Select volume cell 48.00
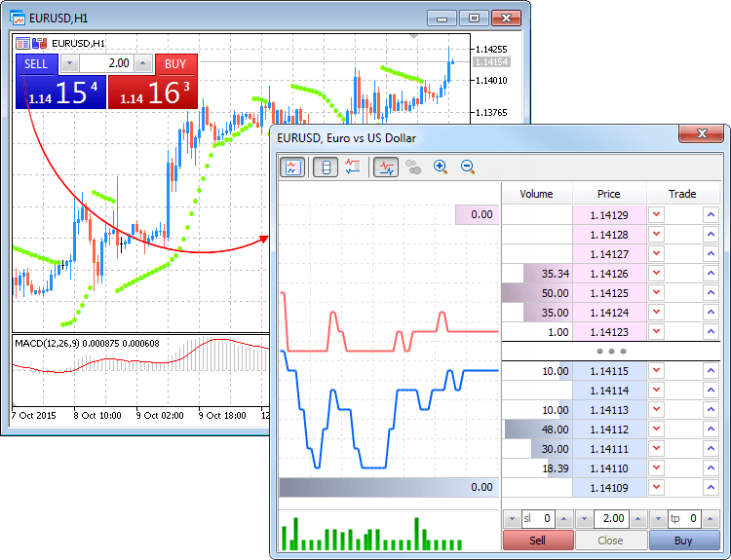This screenshot has width=731, height=560. click(x=537, y=429)
